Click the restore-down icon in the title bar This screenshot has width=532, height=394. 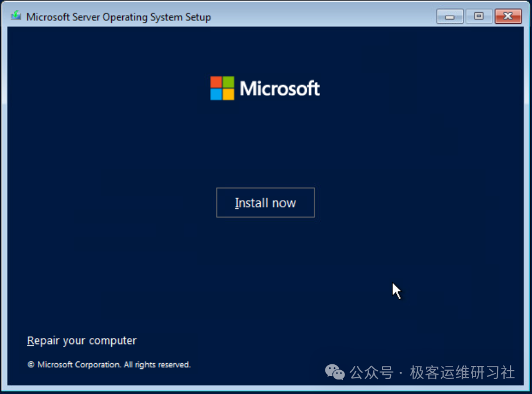478,16
